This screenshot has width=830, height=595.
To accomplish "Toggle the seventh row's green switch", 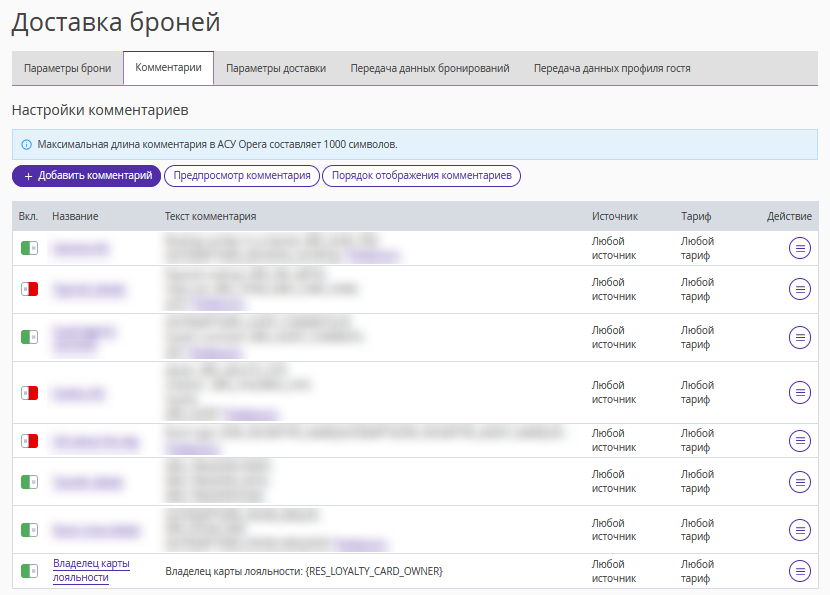I will [30, 530].
